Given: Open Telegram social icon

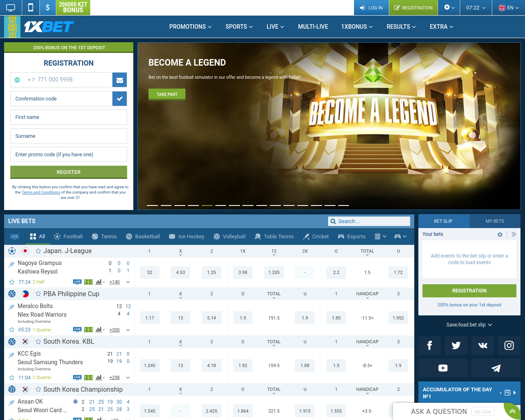Looking at the screenshot, I should tap(496, 368).
